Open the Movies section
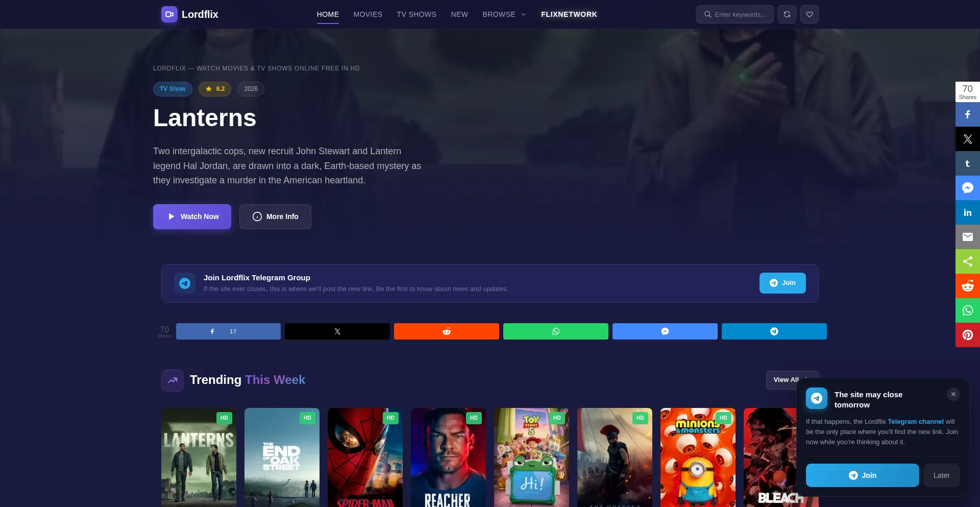The height and width of the screenshot is (507, 980). [x=368, y=14]
